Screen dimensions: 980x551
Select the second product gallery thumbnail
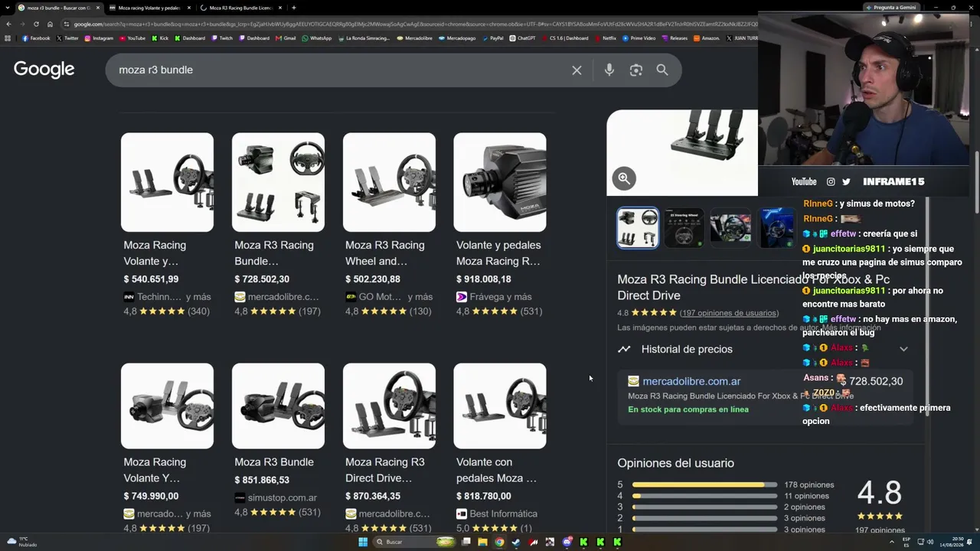[x=684, y=227]
